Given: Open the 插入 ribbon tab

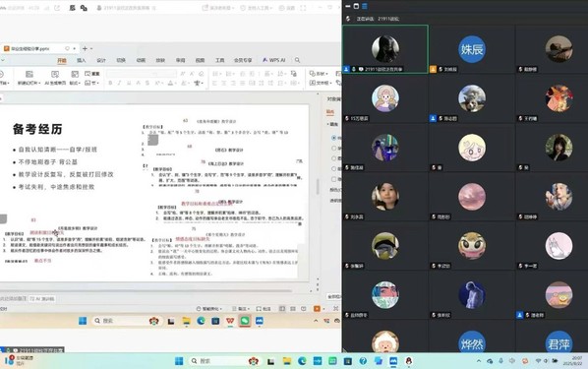Looking at the screenshot, I should (x=82, y=60).
